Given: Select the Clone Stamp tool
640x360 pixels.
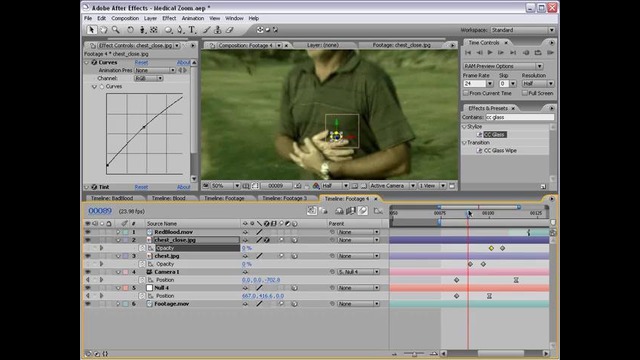Looking at the screenshot, I should (218, 30).
